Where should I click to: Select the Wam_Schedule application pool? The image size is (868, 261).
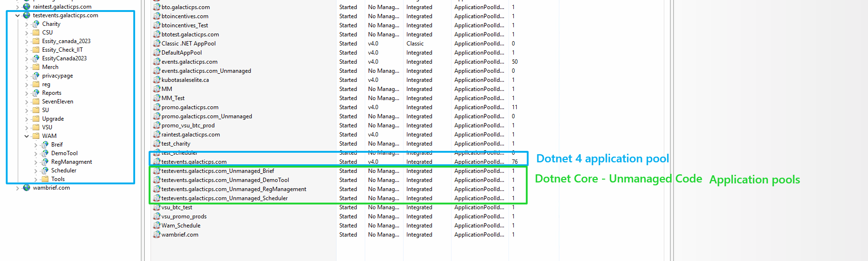181,226
